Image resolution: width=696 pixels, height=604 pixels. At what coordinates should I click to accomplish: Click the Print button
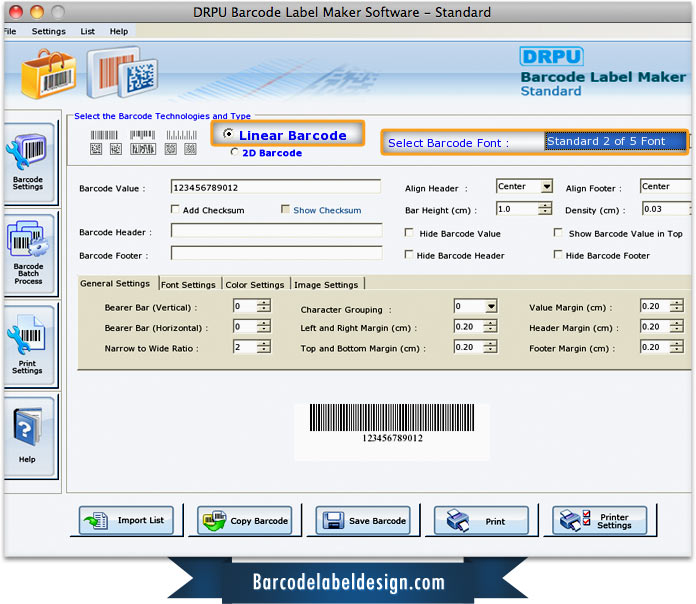(x=481, y=520)
